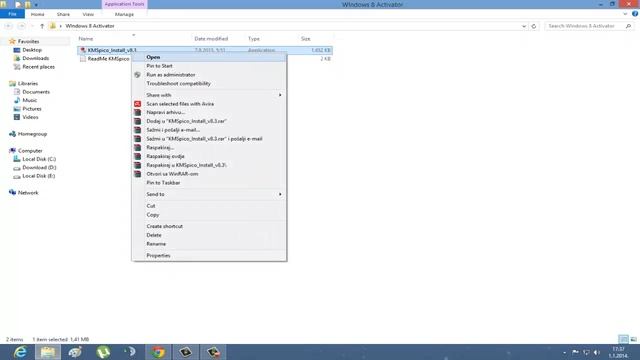Switch to the Share ribbon tab

pyautogui.click(x=63, y=14)
